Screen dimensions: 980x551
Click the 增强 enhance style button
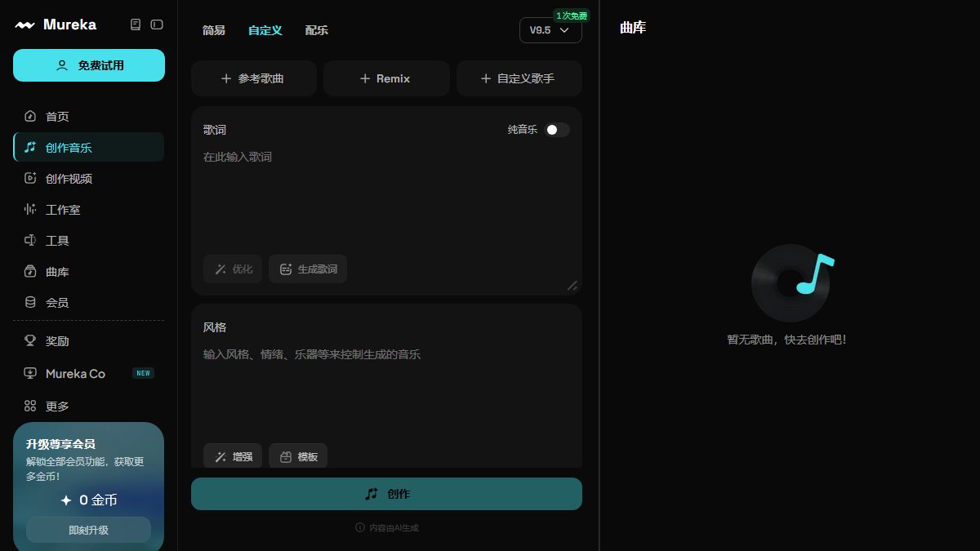[x=233, y=456]
